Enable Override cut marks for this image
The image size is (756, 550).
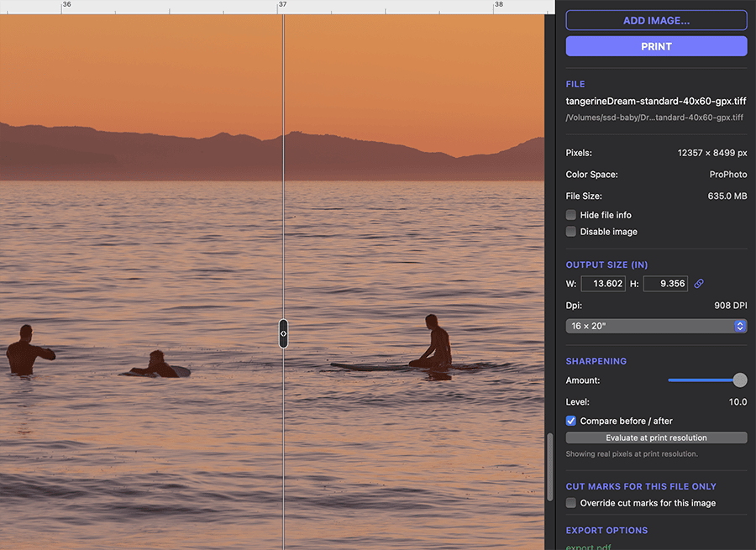pos(571,503)
